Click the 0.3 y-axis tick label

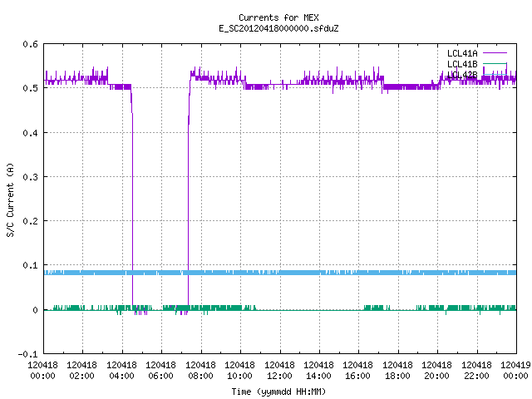30,177
